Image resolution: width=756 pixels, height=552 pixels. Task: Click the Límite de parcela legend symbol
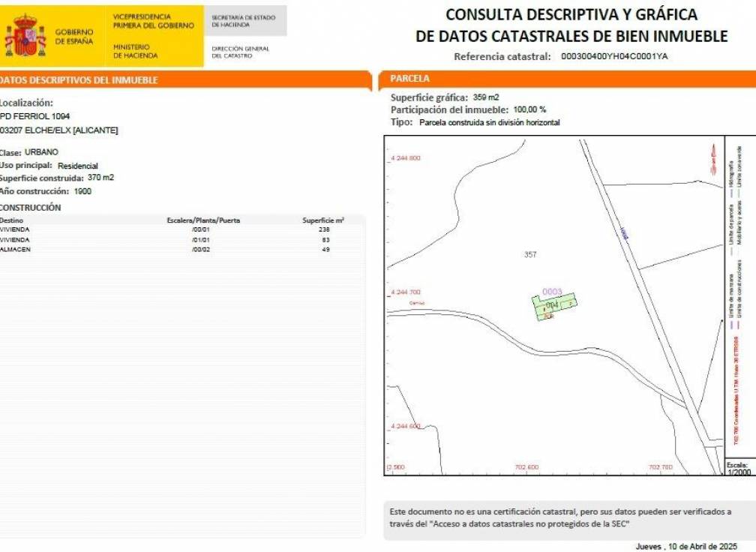click(x=730, y=250)
